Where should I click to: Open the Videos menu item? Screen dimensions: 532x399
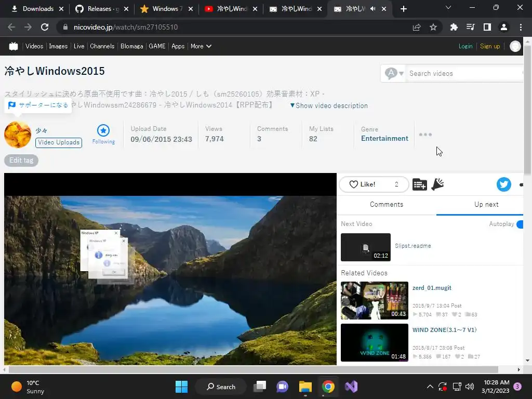pos(34,46)
